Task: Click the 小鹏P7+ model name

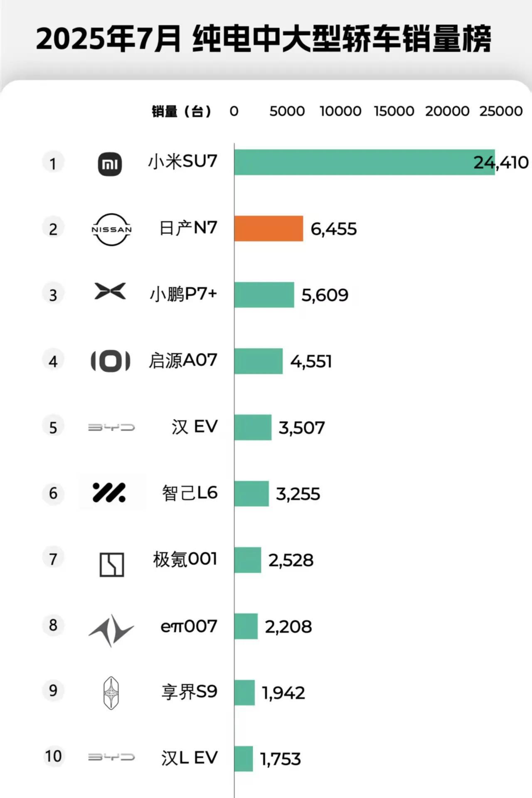Action: (x=183, y=294)
